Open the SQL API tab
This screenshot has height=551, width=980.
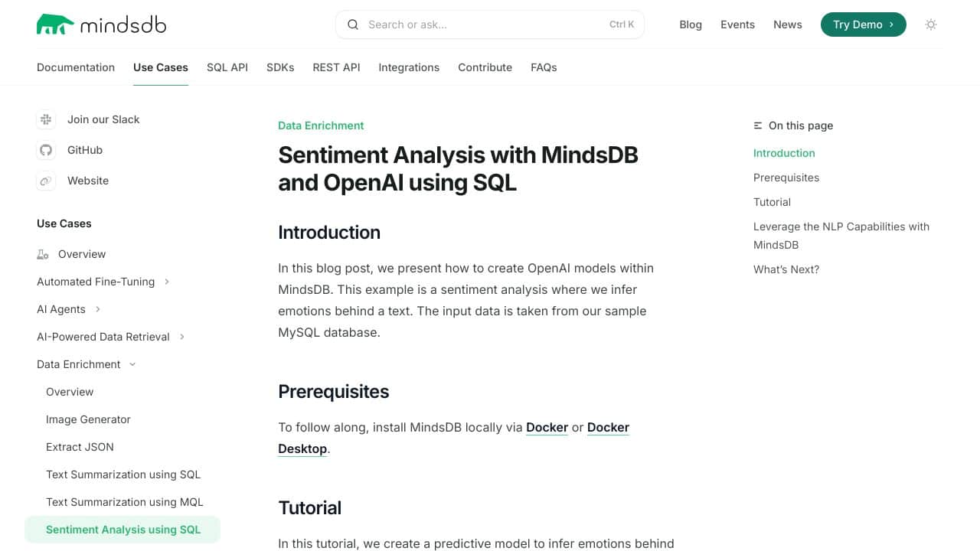[x=227, y=67]
